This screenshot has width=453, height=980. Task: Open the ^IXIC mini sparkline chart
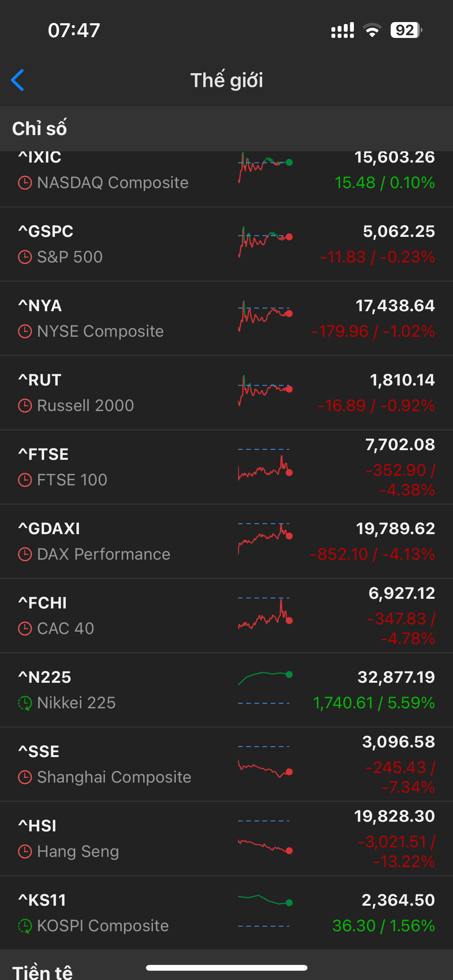(265, 167)
